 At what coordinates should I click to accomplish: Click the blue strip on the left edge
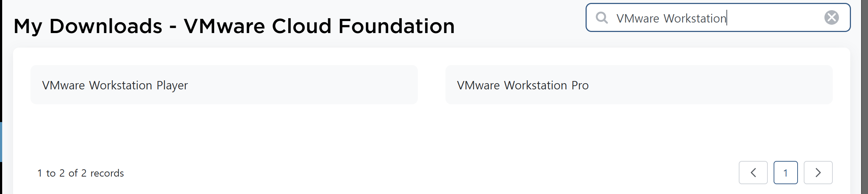click(x=1, y=142)
